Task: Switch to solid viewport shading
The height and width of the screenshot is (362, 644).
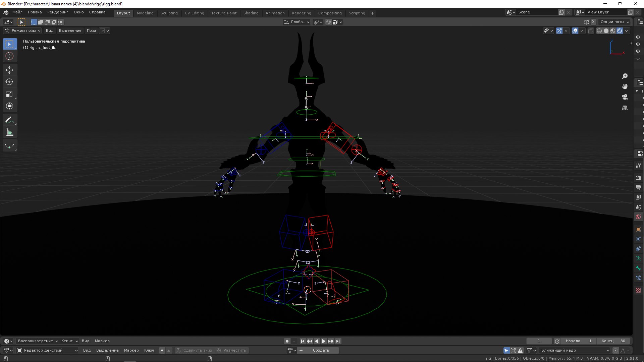Action: pos(606,31)
